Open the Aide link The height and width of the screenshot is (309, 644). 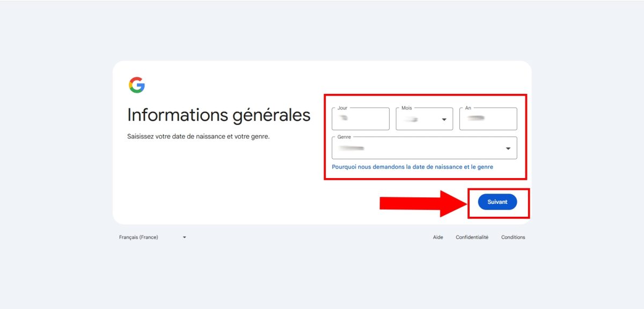438,237
